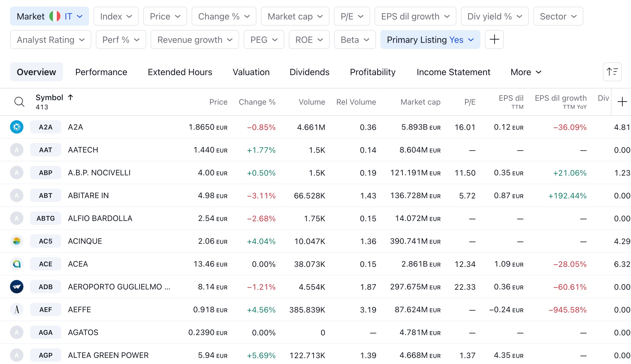Click the A2A company logo
The height and width of the screenshot is (364, 631).
(17, 127)
